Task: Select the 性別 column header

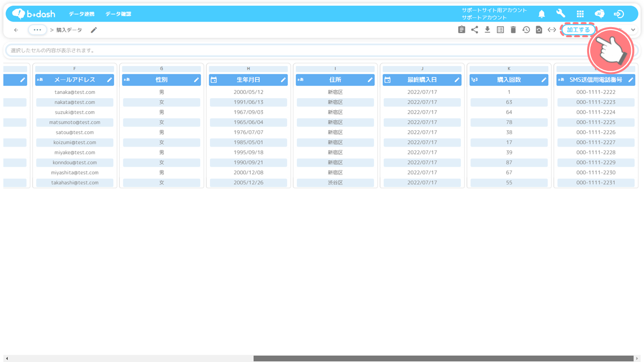Action: coord(162,80)
